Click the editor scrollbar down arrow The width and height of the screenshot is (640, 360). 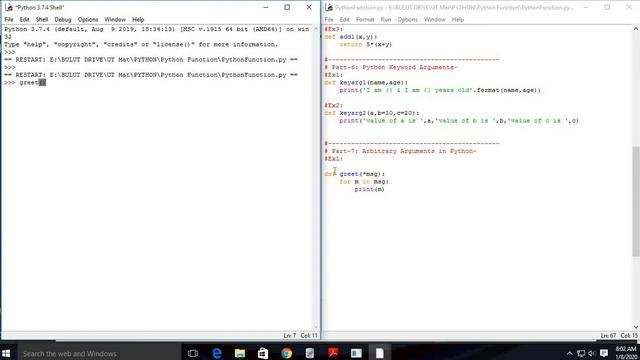tap(636, 327)
